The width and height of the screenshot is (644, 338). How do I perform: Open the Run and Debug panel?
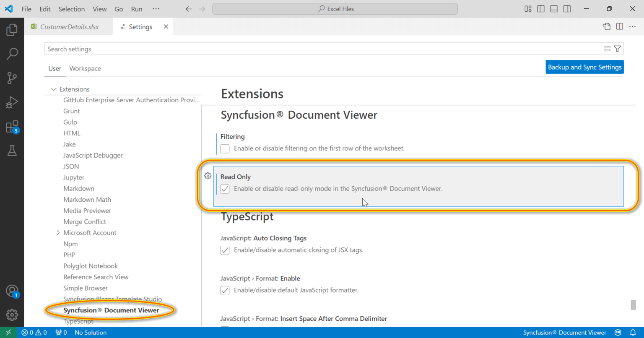(12, 102)
